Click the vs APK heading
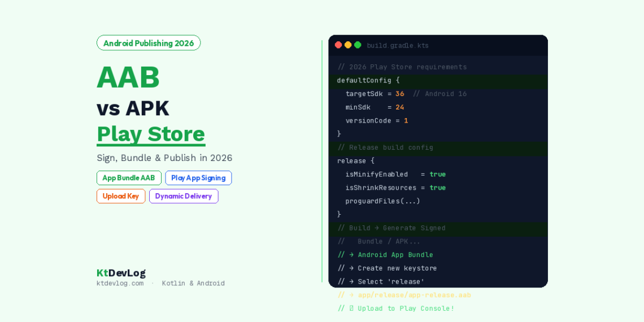 [133, 108]
